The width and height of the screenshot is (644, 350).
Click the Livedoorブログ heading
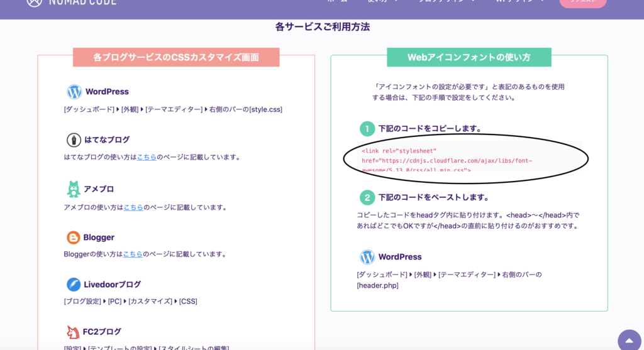112,285
